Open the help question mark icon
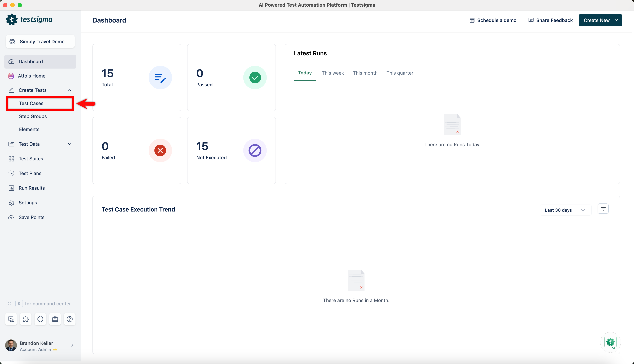This screenshot has width=634, height=364. 70,319
